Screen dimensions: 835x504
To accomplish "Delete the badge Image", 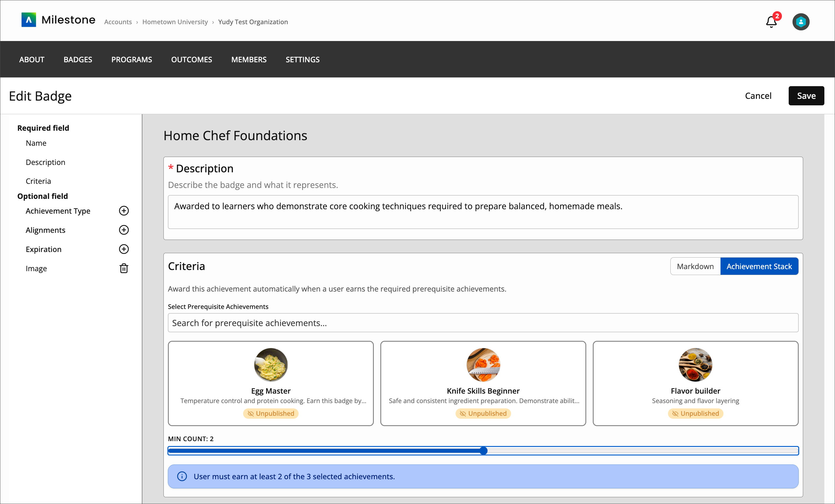I will pyautogui.click(x=124, y=269).
